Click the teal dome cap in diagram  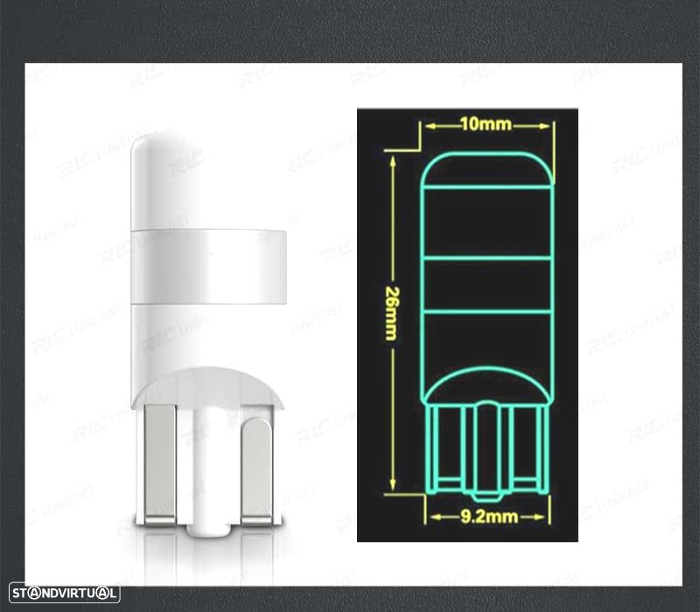487,170
